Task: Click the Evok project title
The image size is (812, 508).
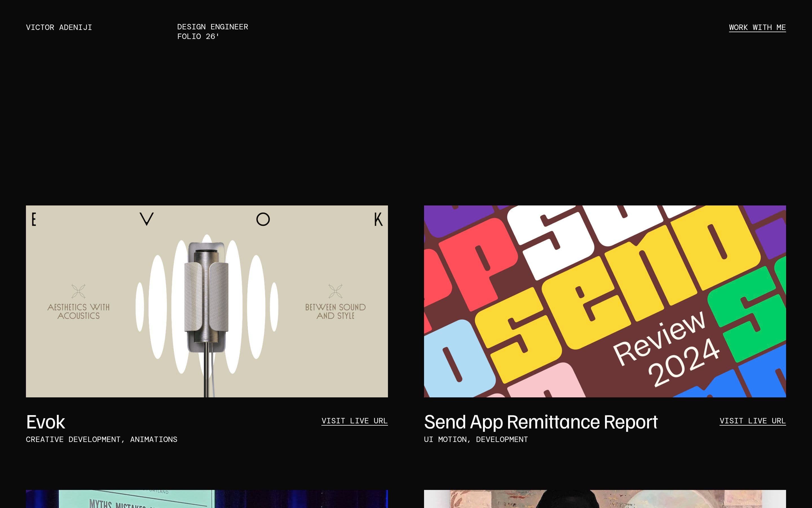Action: [x=45, y=422]
